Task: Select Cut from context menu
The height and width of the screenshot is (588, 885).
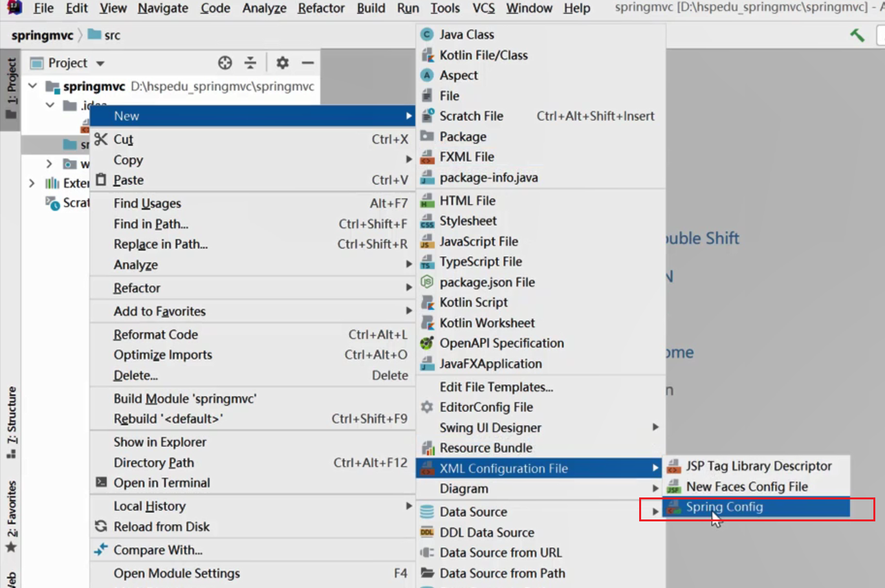Action: point(252,139)
